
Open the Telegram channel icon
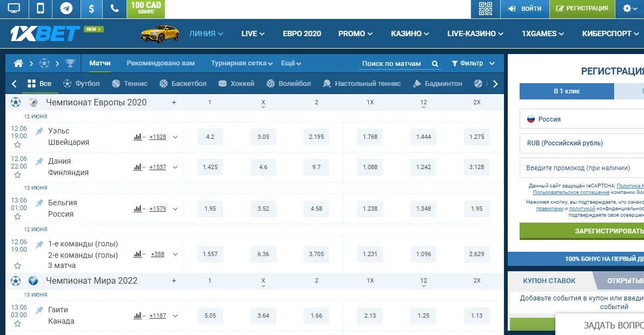[x=66, y=9]
